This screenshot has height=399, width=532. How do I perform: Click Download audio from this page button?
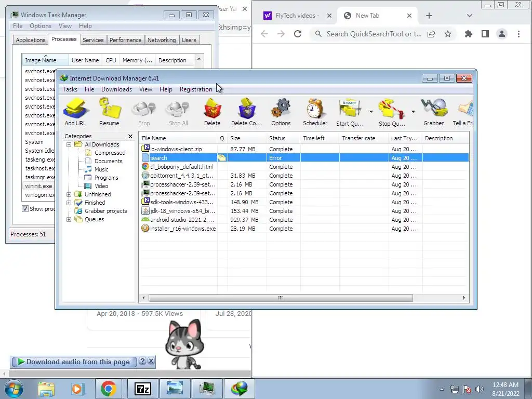pos(74,362)
